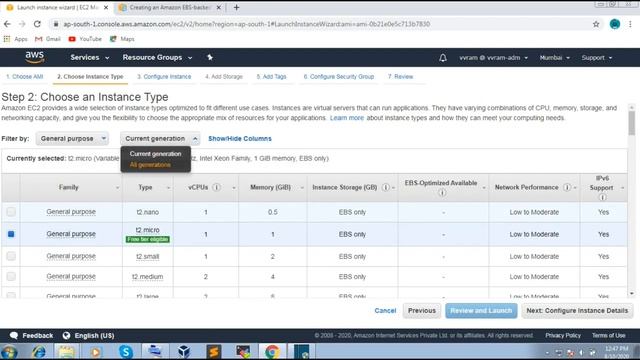Image resolution: width=640 pixels, height=360 pixels.
Task: Open VirtualBox from taskbar
Action: (x=184, y=352)
